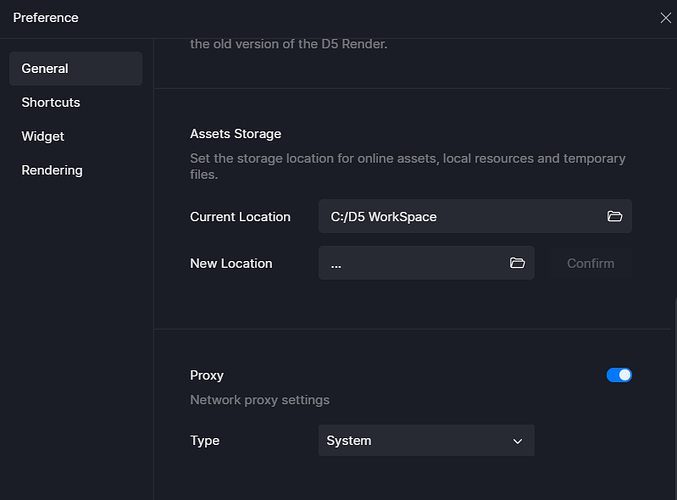Image resolution: width=677 pixels, height=500 pixels.
Task: Toggle the Proxy switch off
Action: (x=619, y=375)
